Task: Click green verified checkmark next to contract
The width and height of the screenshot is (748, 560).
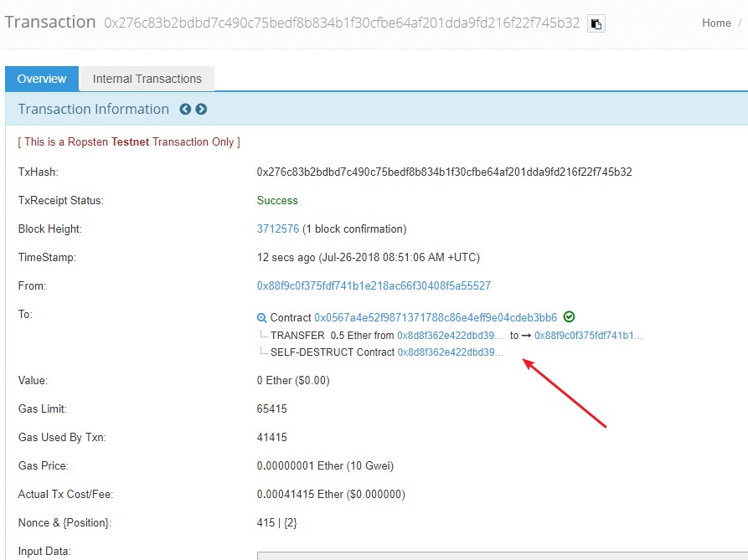Action: click(569, 317)
